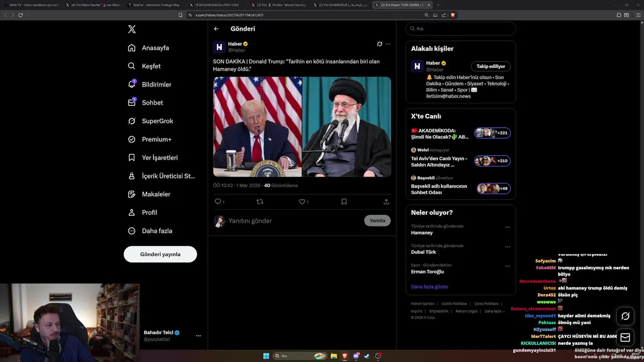Bookmark the post
644x362 pixels.
point(344,202)
